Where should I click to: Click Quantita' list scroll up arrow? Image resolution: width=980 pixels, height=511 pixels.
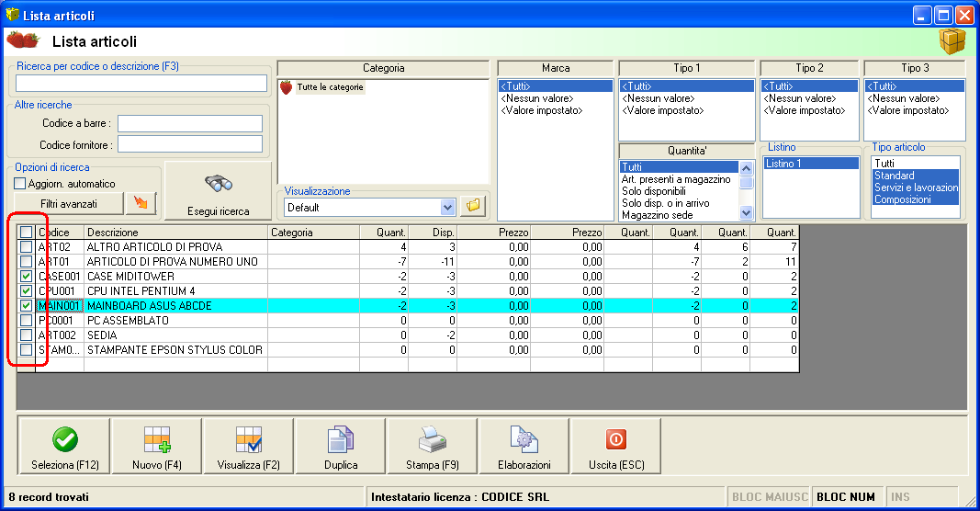pyautogui.click(x=746, y=168)
